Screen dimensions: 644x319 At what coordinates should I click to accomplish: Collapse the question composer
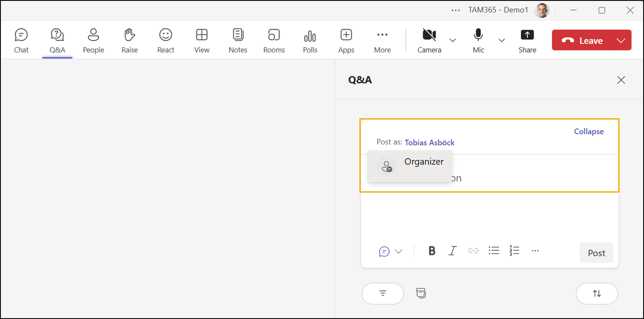pos(589,131)
